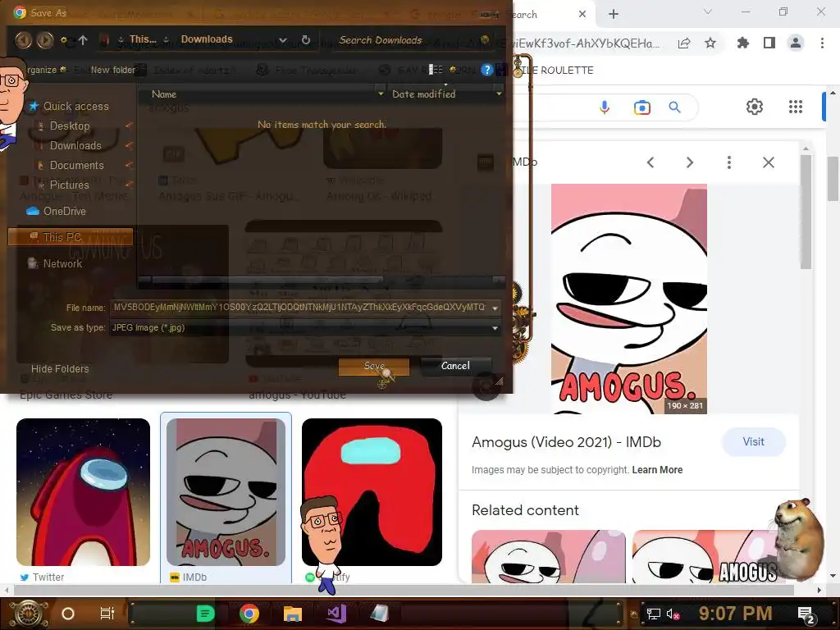Viewport: 840px width, 630px height.
Task: Open the steampunk Start button
Action: point(30,614)
